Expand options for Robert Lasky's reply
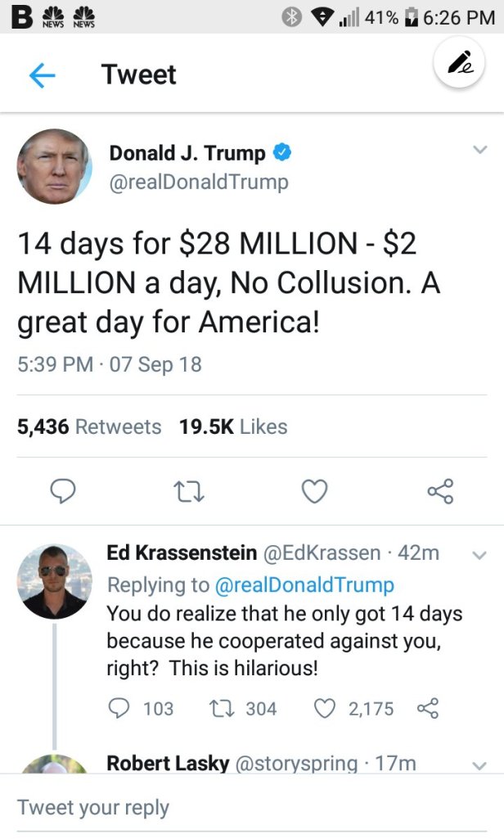Screen dimensions: 504x839 pyautogui.click(x=479, y=765)
